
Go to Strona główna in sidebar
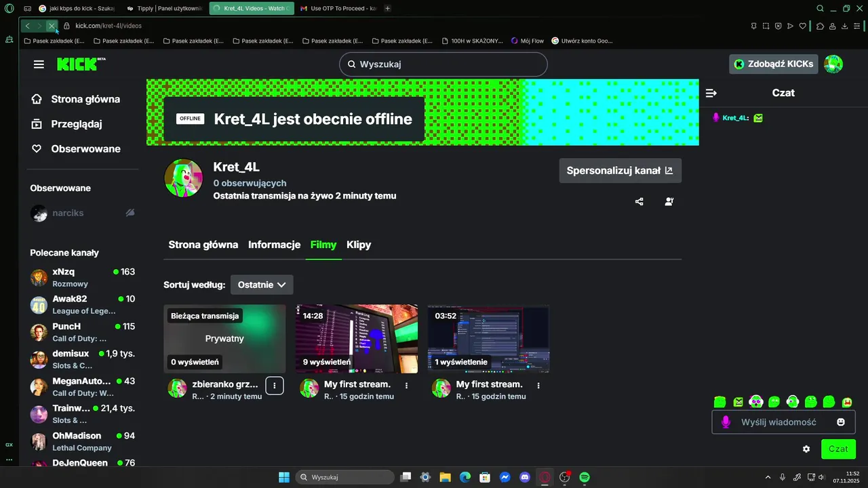click(x=76, y=99)
